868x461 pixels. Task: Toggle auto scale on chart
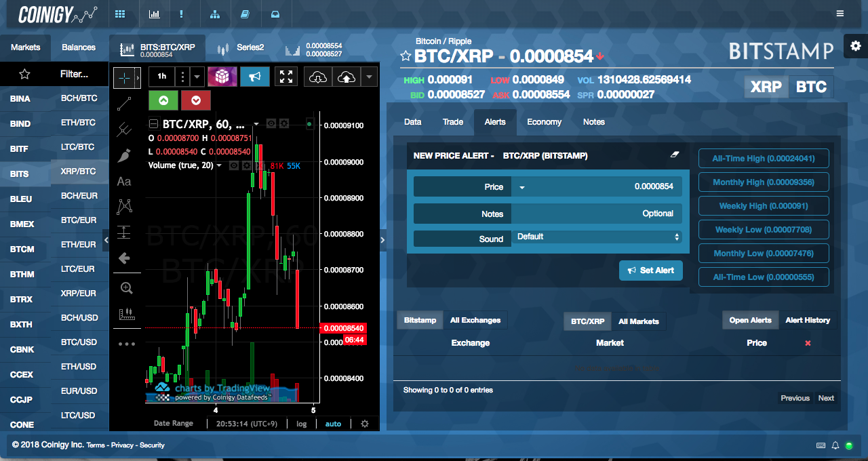[333, 424]
